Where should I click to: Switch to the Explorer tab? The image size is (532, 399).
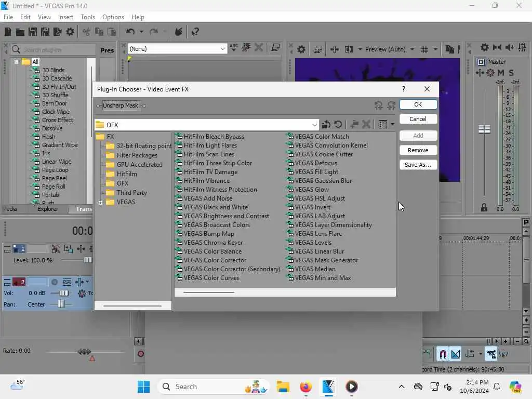47,209
